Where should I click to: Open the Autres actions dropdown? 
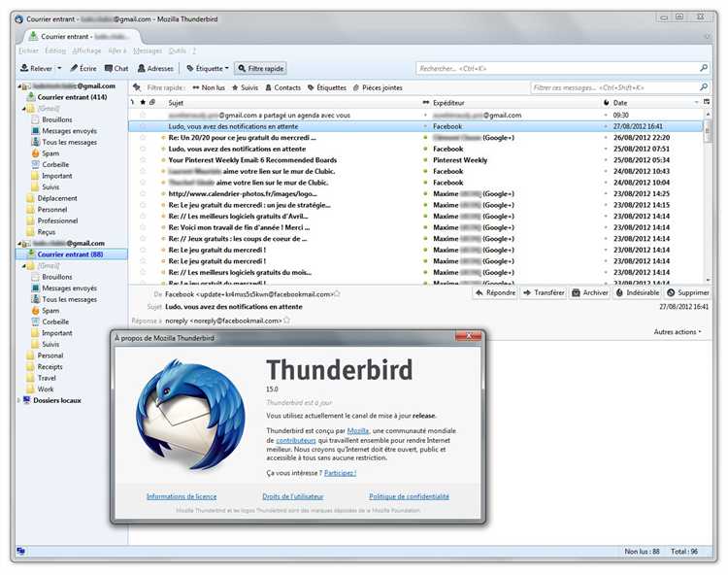click(x=678, y=331)
